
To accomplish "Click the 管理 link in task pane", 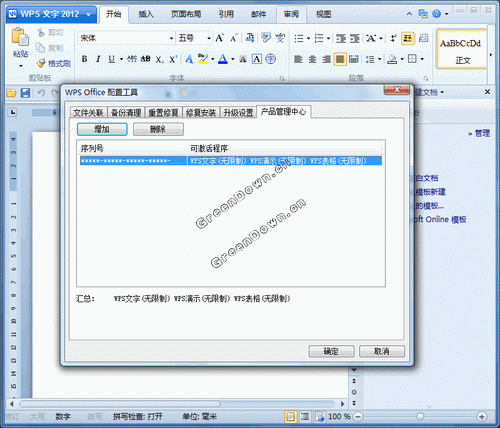I will tap(482, 133).
